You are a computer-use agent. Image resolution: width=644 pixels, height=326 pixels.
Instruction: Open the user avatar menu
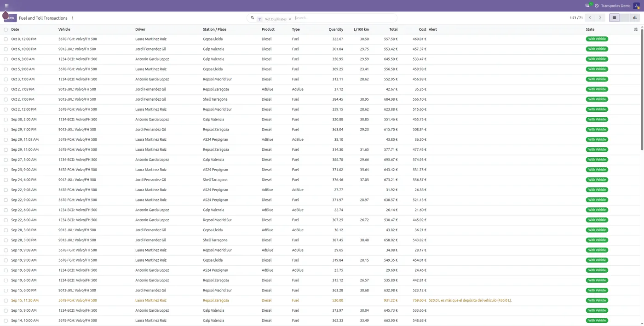click(x=637, y=6)
